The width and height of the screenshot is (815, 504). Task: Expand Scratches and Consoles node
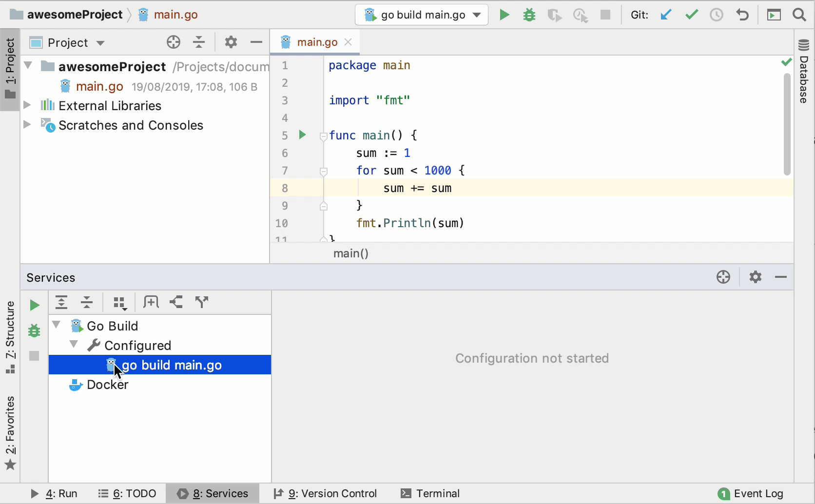[27, 125]
